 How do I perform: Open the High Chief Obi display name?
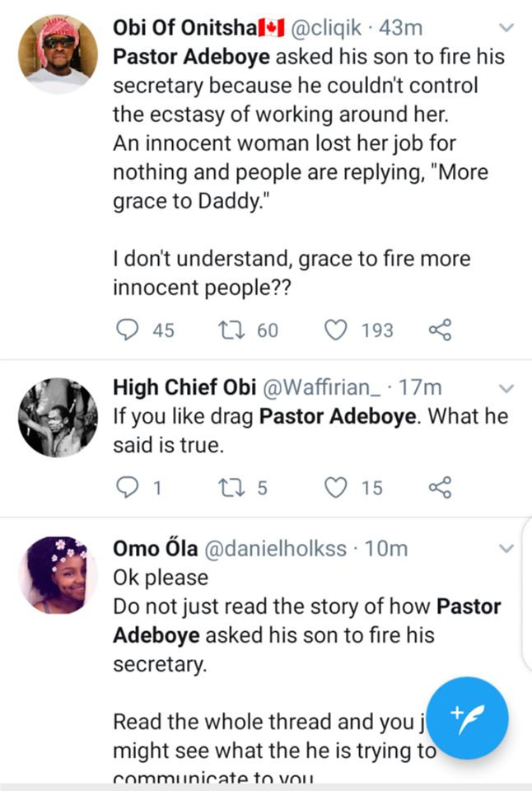click(184, 387)
